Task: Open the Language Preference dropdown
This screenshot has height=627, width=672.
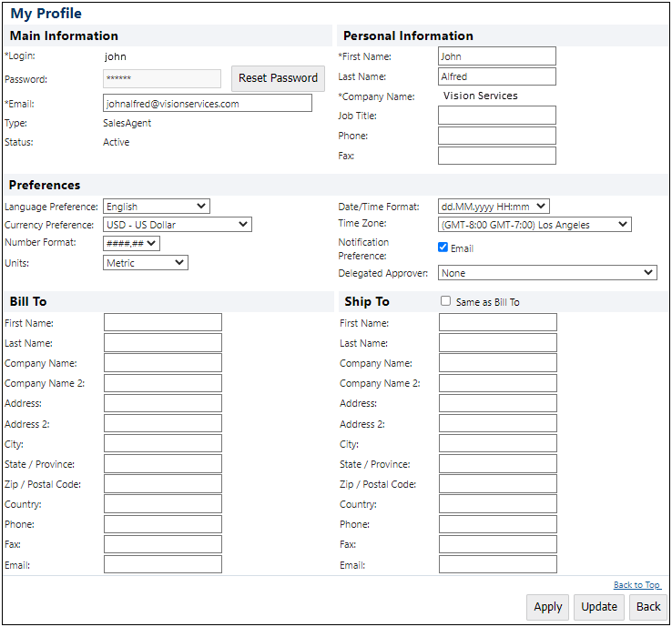Action: 157,207
